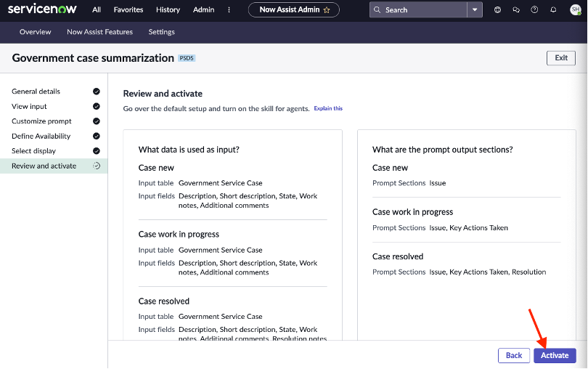Click the Government case summarization title
Image resolution: width=588 pixels, height=369 pixels.
pyautogui.click(x=93, y=58)
